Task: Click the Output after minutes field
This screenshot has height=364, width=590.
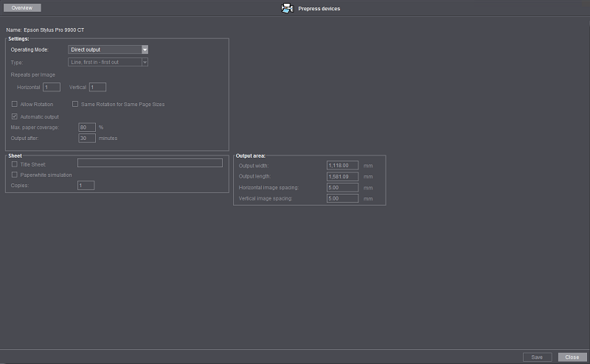Action: click(87, 138)
